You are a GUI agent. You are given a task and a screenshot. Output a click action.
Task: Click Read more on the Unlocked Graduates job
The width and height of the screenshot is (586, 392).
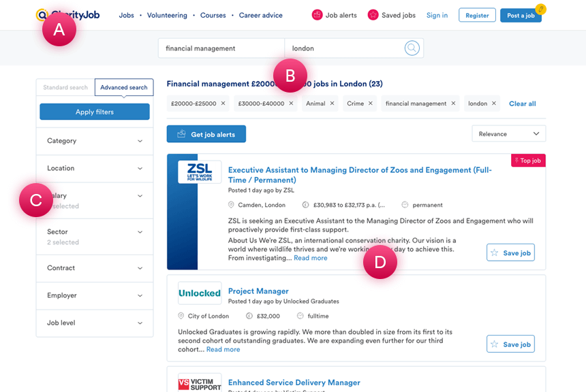tap(223, 349)
